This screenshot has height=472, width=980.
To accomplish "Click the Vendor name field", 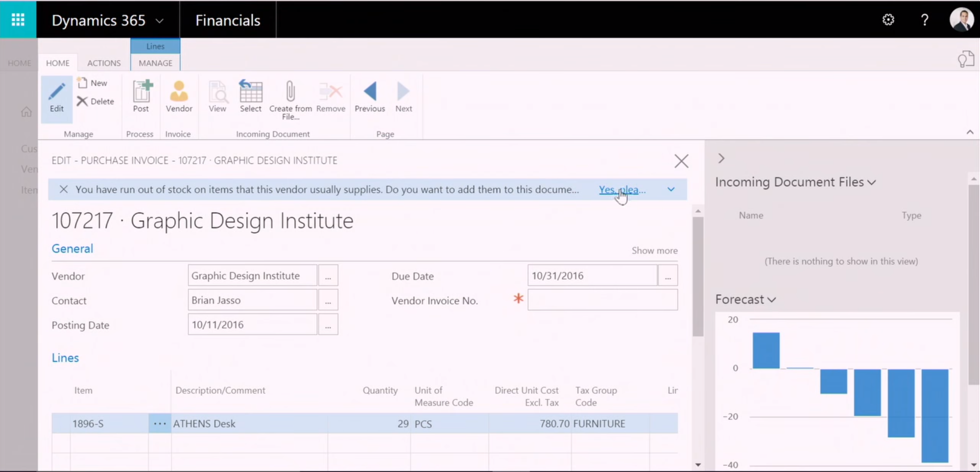I will point(252,276).
